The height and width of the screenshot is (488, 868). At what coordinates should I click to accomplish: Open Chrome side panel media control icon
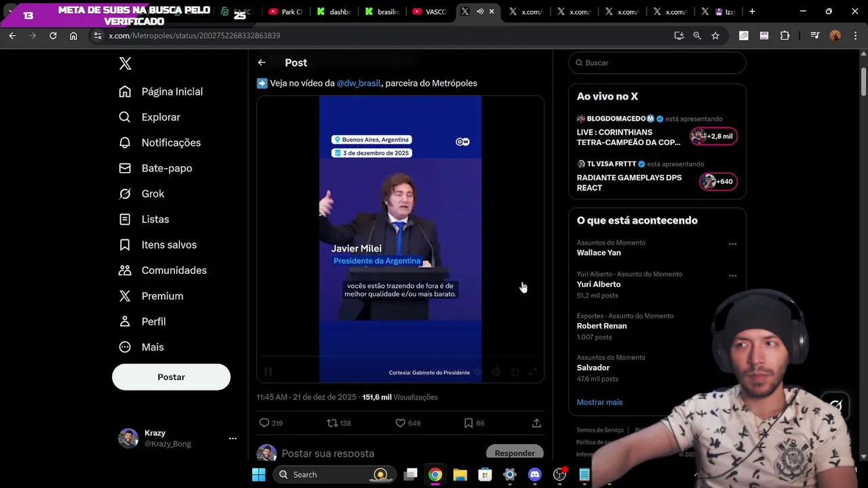click(814, 36)
